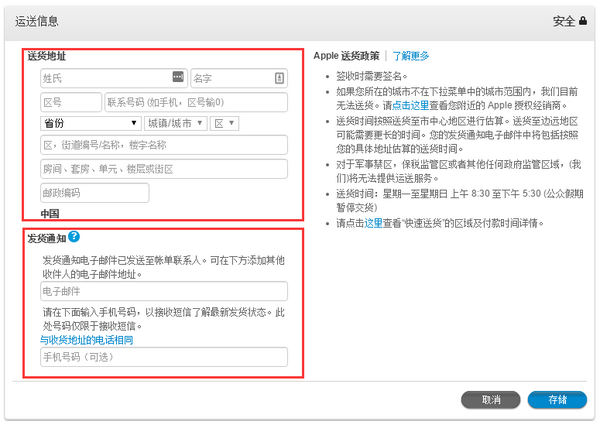Image resolution: width=600 pixels, height=425 pixels.
Task: Click the 手机号码（可选）mobile number field
Action: [x=164, y=357]
